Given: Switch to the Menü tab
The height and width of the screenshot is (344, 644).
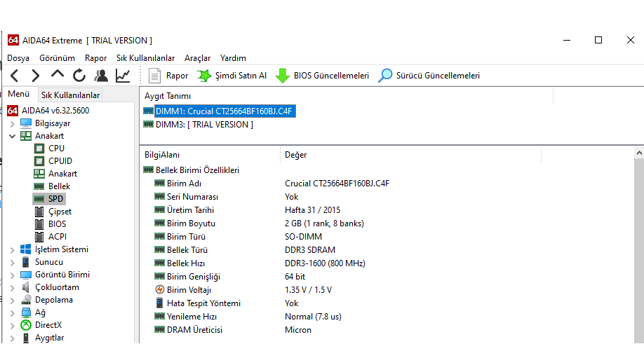Looking at the screenshot, I should [x=19, y=94].
